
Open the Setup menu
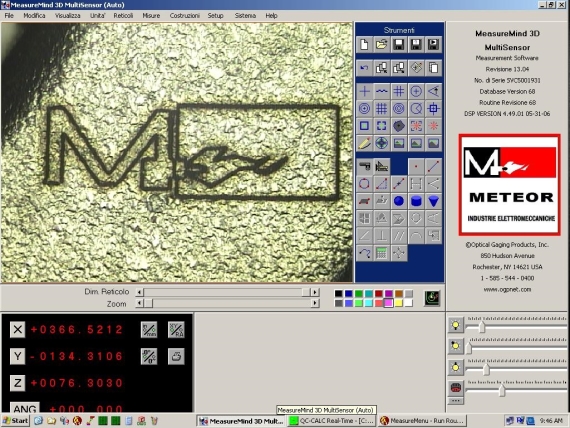tap(216, 16)
